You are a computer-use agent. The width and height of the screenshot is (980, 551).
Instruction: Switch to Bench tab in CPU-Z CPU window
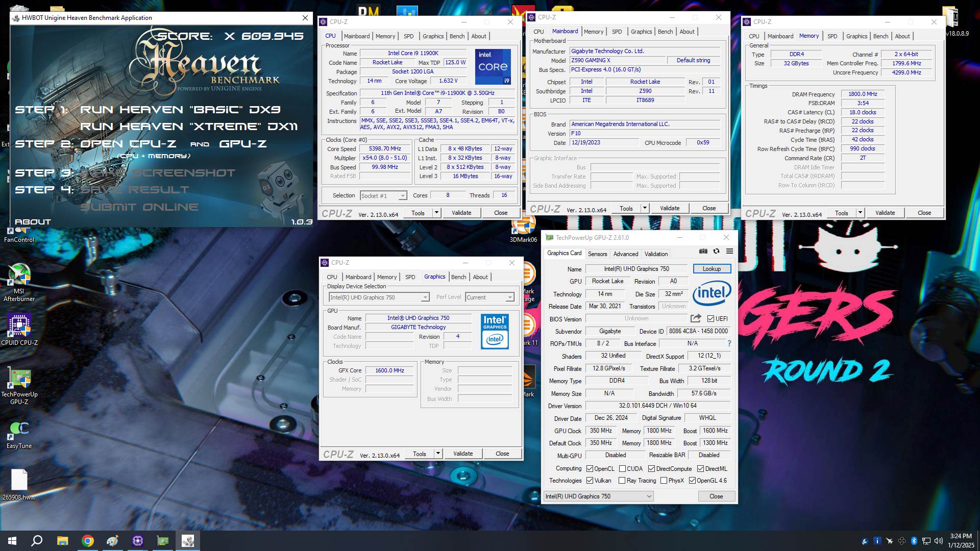pos(457,36)
